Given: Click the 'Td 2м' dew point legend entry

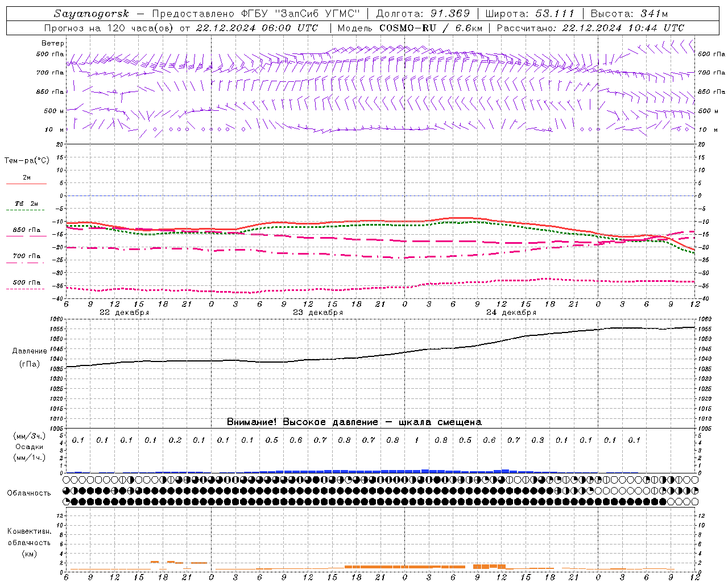Looking at the screenshot, I should pos(27,203).
